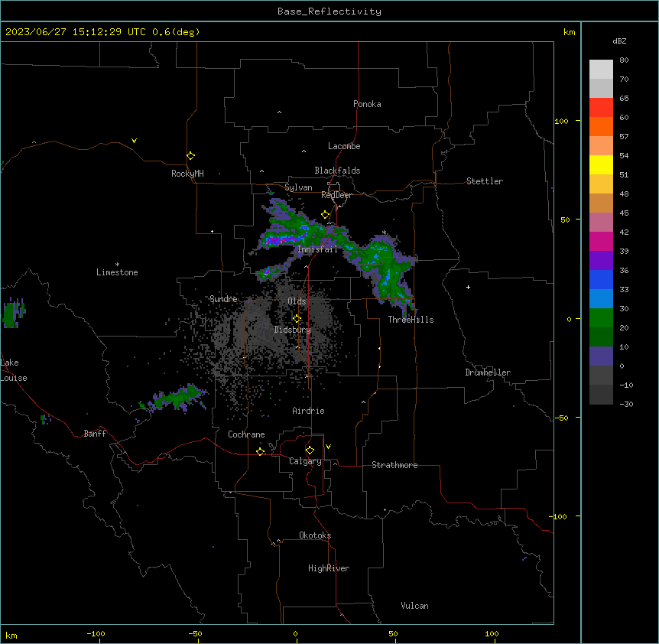This screenshot has width=659, height=644.
Task: Click the green 20-30 dBZ legend swatch
Action: click(x=601, y=318)
